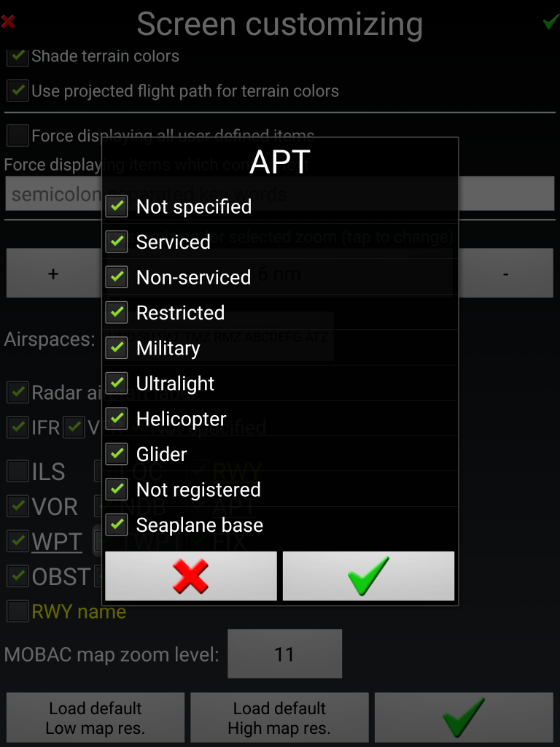This screenshot has height=747, width=560.
Task: Click green checkmark button beside Load default High
Action: point(464,718)
